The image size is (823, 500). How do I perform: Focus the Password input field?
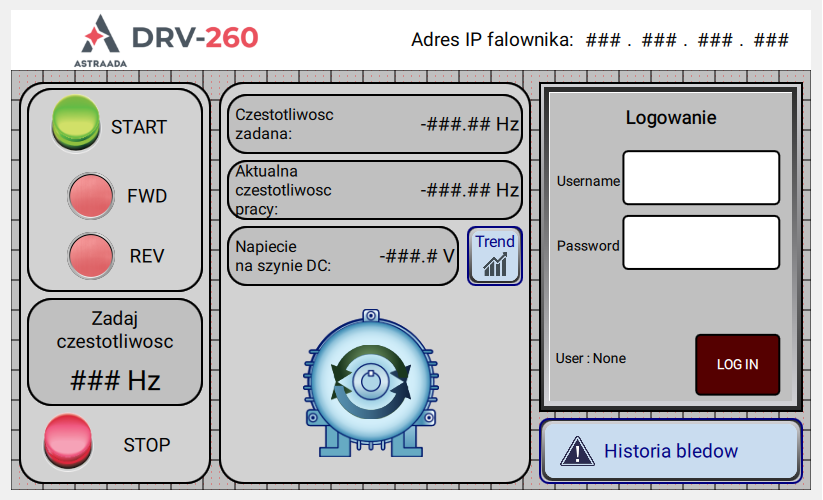click(x=701, y=242)
